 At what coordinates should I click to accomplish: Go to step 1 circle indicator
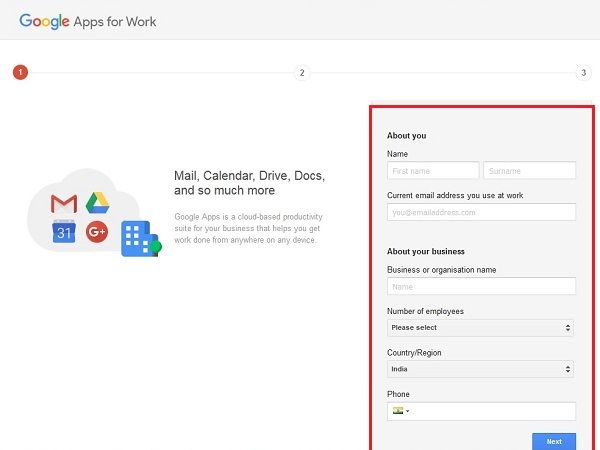pos(19,72)
